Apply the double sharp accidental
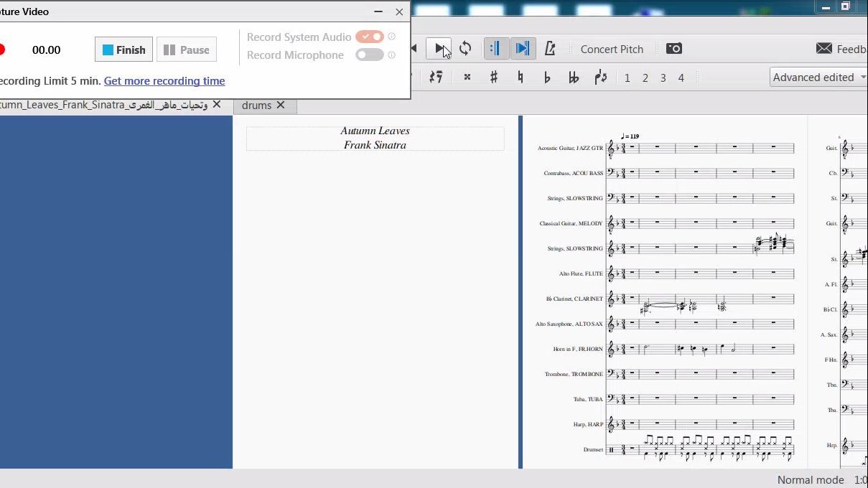This screenshot has height=488, width=868. click(x=467, y=78)
